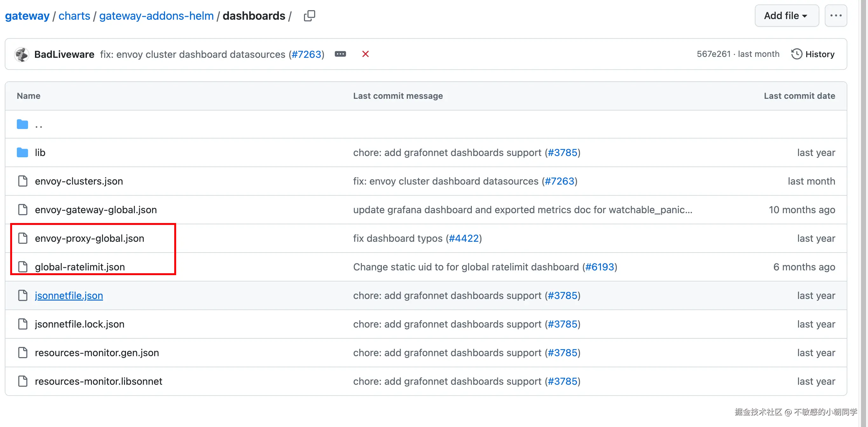Click the resources-monitor.libsonnet file icon
Viewport: 868px width, 427px height.
23,381
